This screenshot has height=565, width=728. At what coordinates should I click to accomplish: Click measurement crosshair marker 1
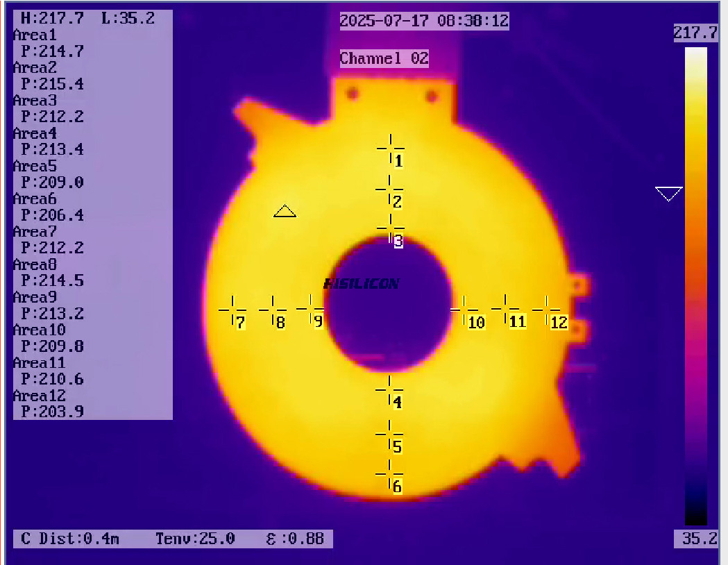(x=391, y=147)
